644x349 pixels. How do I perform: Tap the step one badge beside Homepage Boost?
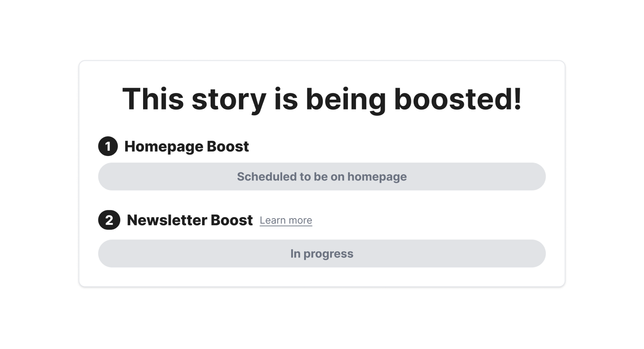[x=108, y=147]
